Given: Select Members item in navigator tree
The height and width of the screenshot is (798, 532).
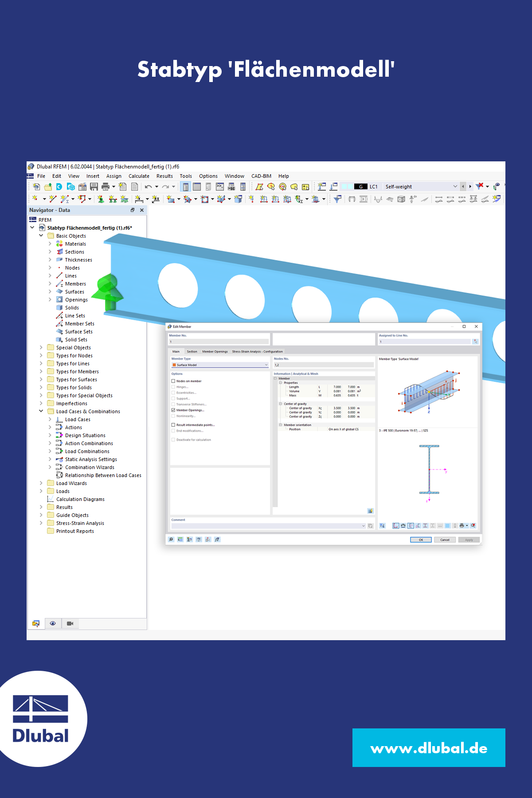Looking at the screenshot, I should [x=75, y=284].
